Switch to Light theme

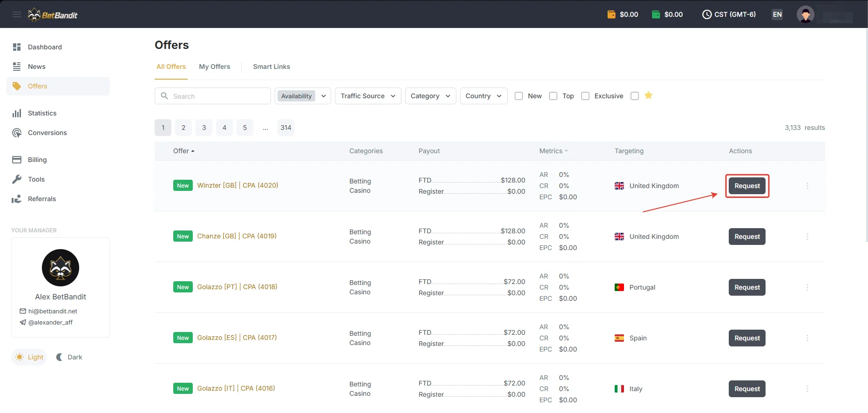click(x=29, y=357)
